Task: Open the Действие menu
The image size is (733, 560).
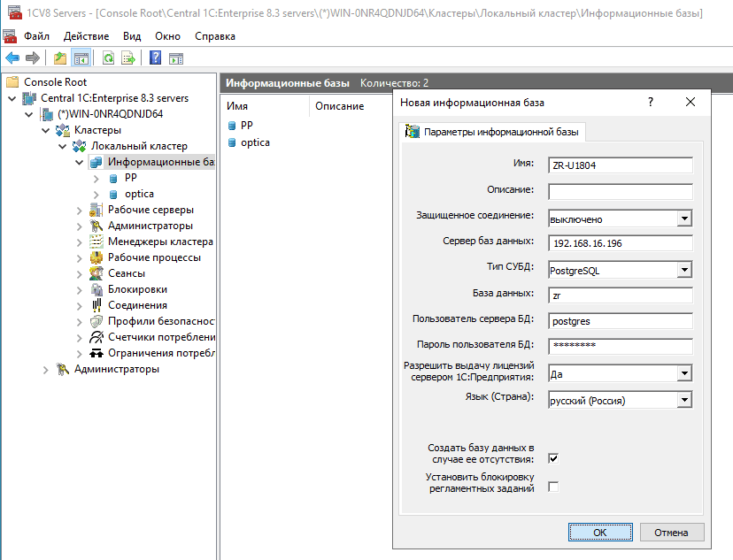Action: pos(87,36)
